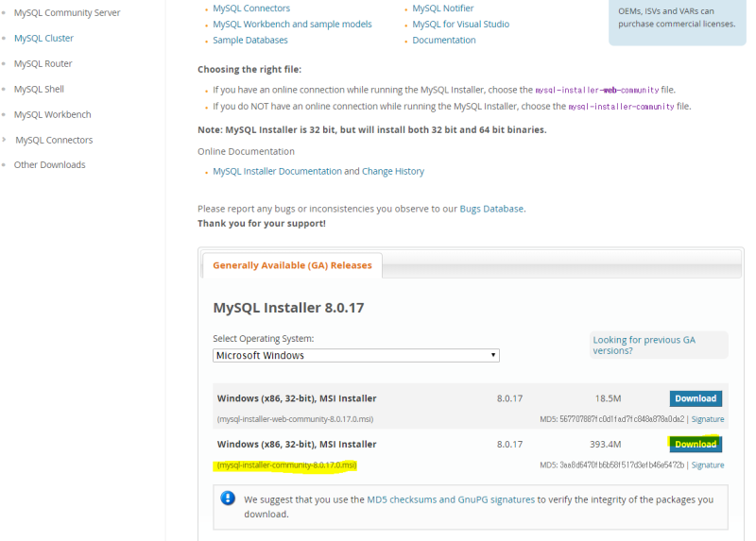Screen dimensions: 756x541
Task: Follow the MySQL Connectors list link
Action: click(x=251, y=8)
